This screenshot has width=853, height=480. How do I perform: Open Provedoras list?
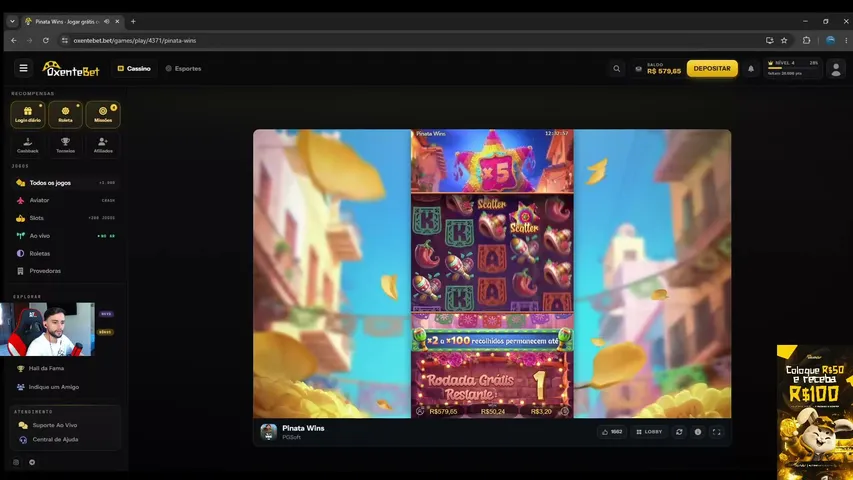point(65,270)
